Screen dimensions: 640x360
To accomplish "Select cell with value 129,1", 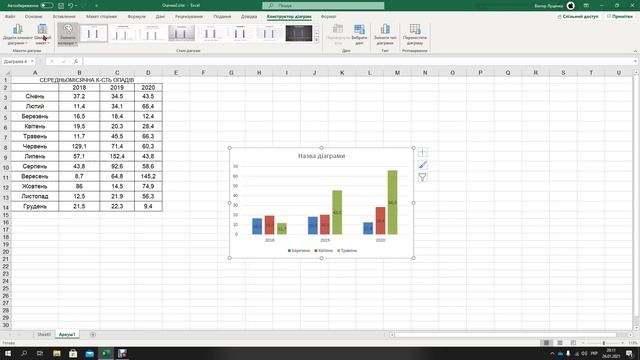I will (x=79, y=146).
